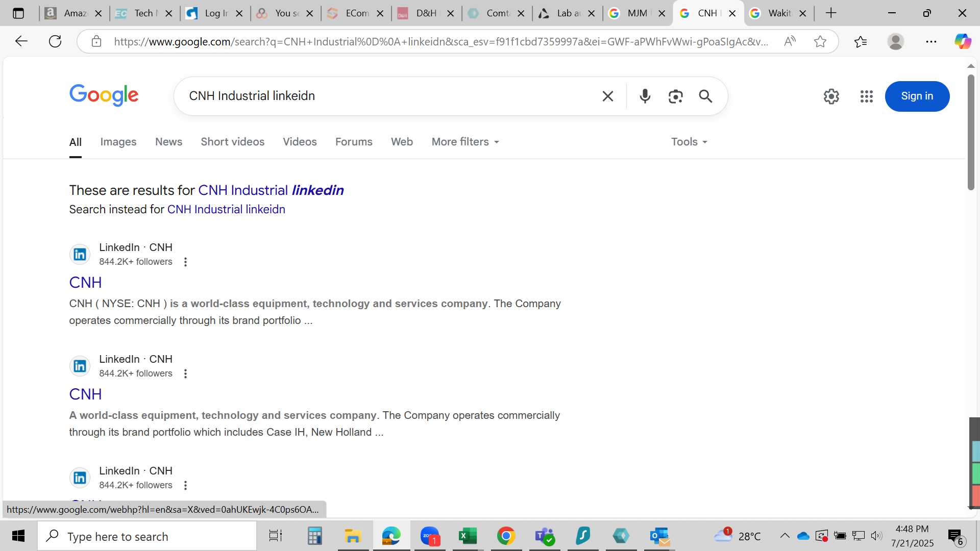980x551 pixels.
Task: Switch to Short videos results
Action: [232, 142]
